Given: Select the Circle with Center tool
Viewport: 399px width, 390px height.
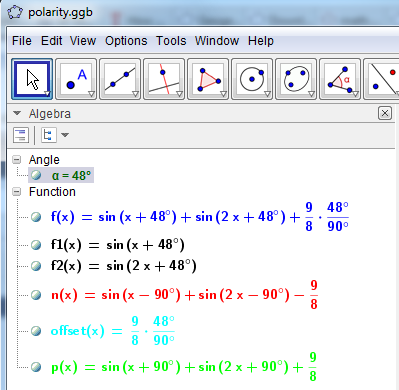Looking at the screenshot, I should tap(252, 79).
